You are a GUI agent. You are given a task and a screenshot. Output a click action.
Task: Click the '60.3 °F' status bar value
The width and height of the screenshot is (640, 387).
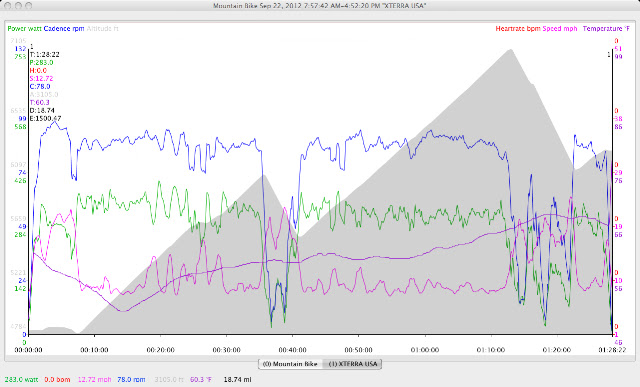point(201,380)
